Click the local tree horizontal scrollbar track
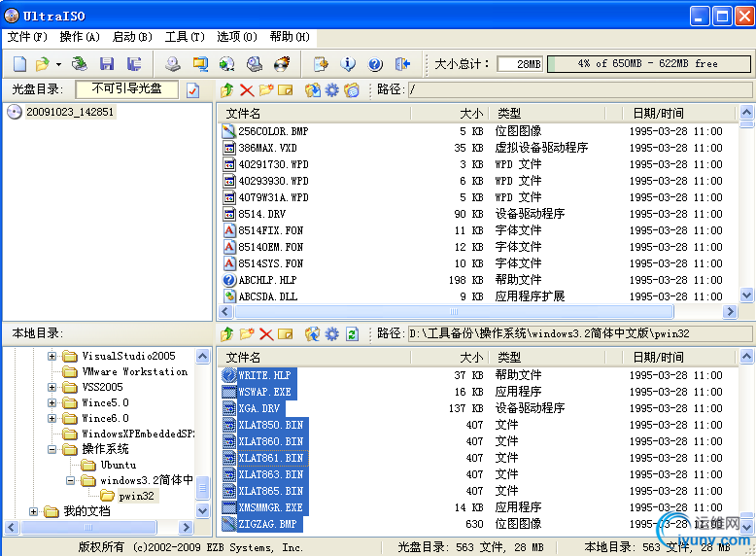 pos(99,527)
